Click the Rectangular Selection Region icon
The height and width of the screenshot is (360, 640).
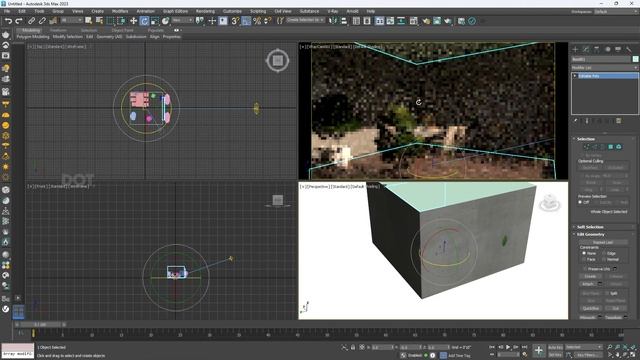(x=110, y=21)
